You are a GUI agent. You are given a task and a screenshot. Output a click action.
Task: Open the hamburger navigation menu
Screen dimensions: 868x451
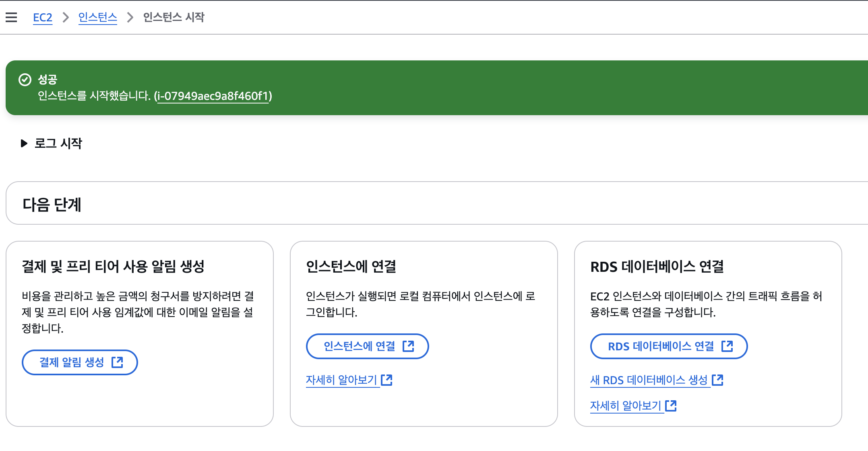click(11, 17)
